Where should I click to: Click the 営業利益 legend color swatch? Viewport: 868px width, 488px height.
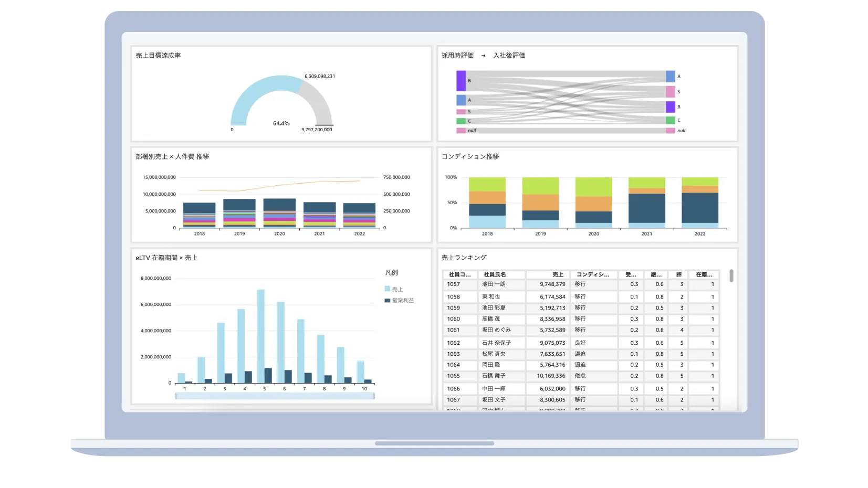point(387,301)
